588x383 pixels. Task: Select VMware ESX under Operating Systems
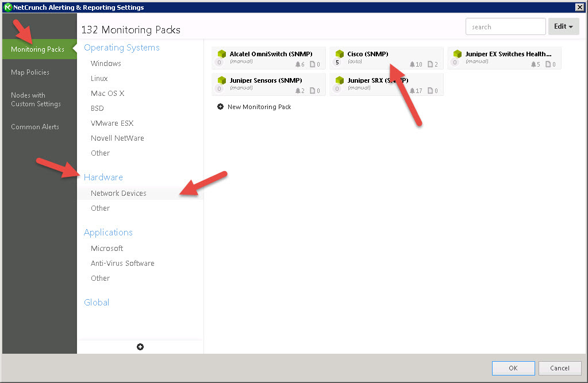[112, 123]
